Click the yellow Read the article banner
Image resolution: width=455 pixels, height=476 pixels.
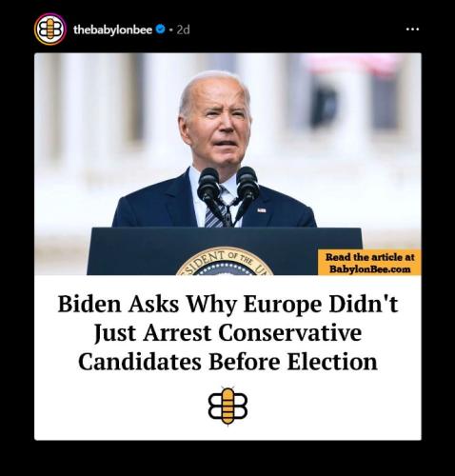click(369, 263)
